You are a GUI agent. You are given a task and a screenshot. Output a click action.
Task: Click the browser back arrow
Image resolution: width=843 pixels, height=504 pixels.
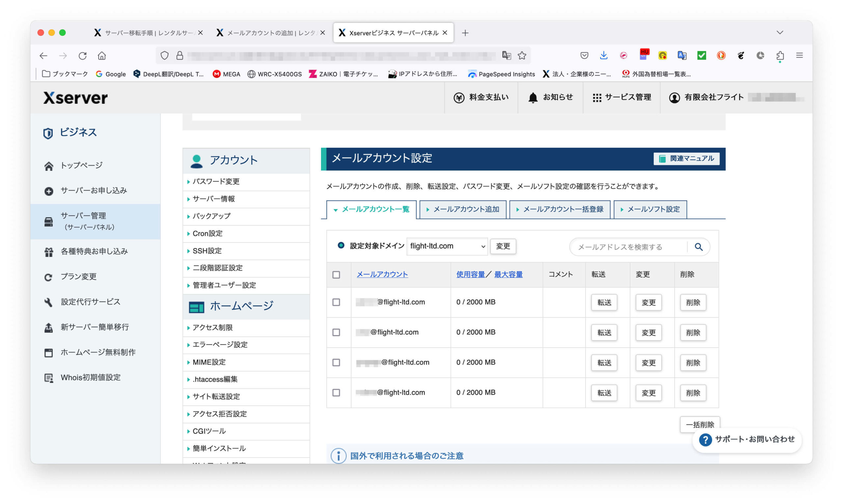tap(43, 55)
